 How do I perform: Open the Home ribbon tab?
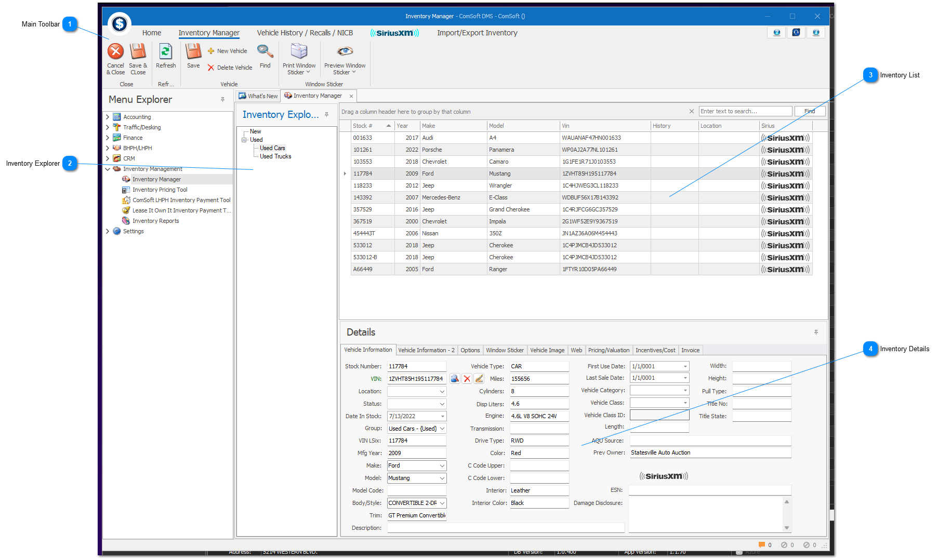tap(152, 33)
